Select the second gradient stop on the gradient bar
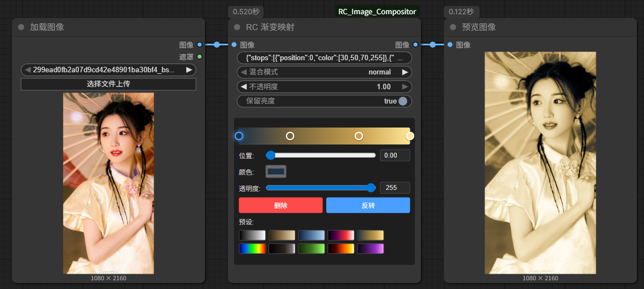 click(290, 136)
